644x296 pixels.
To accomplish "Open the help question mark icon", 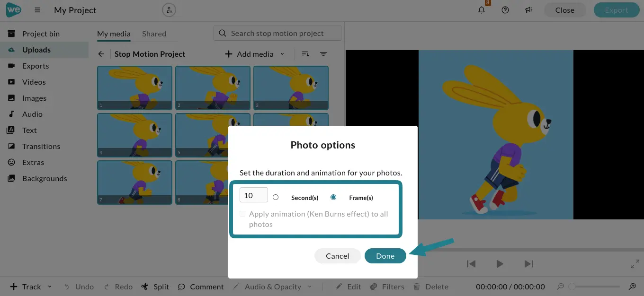I will pyautogui.click(x=505, y=10).
